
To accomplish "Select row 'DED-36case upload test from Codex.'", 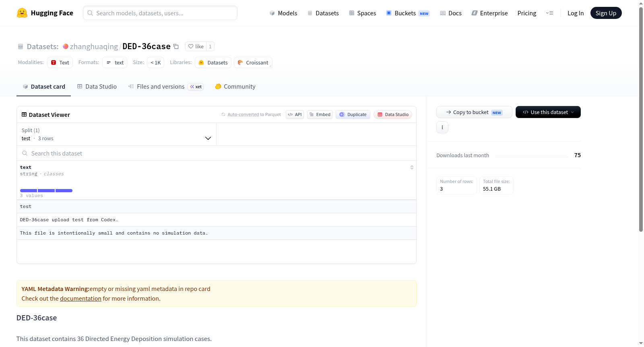I will click(x=217, y=220).
